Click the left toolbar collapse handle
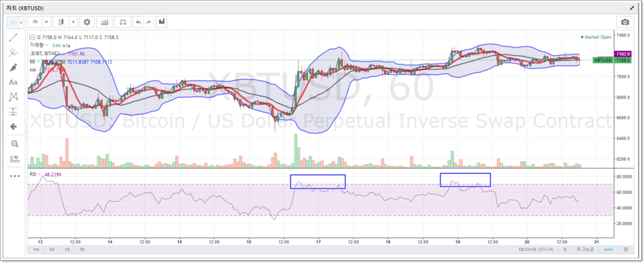 pyautogui.click(x=26, y=132)
